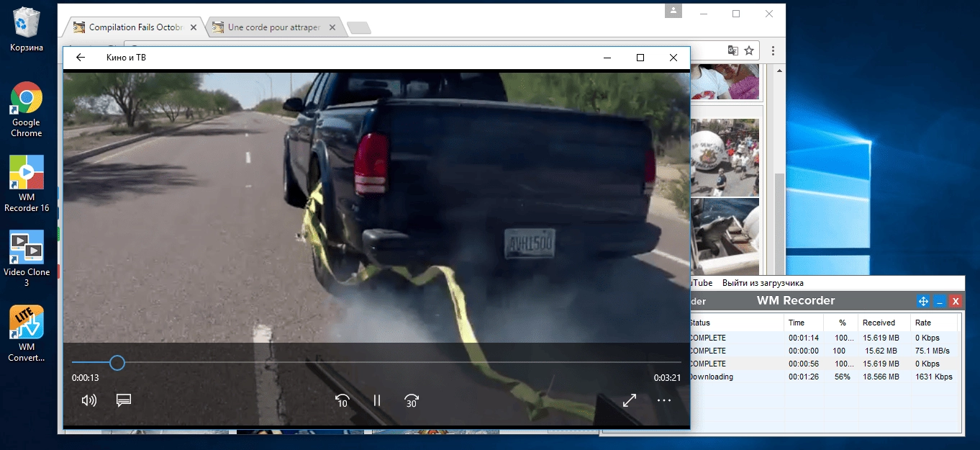This screenshot has height=450, width=980.
Task: Click the video seek slider handle
Action: [x=117, y=363]
